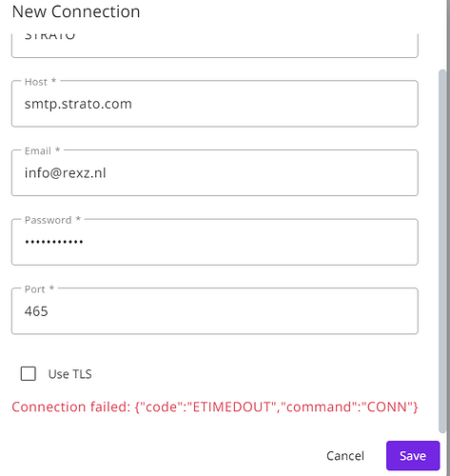Screen dimensions: 450x476
Task: Enable the Use TLS checkbox
Action: [x=29, y=373]
